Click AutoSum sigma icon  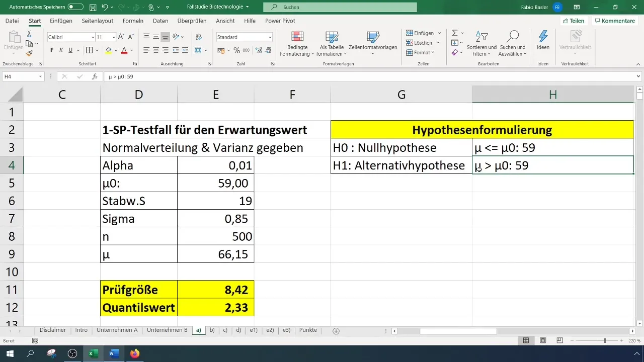[455, 33]
